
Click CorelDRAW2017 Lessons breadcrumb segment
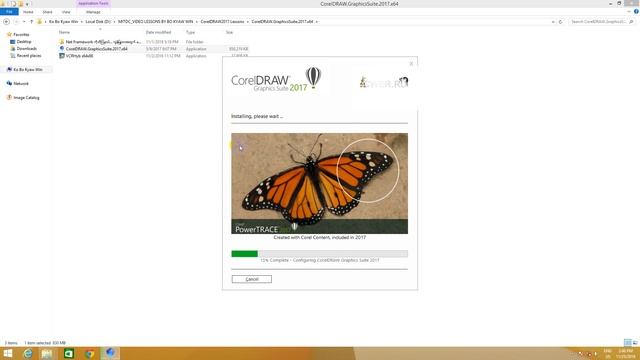pos(222,22)
